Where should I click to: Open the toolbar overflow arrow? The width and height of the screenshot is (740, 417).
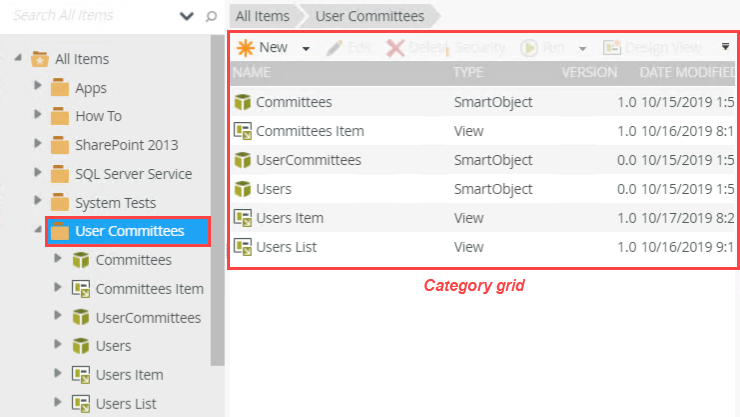pos(725,46)
